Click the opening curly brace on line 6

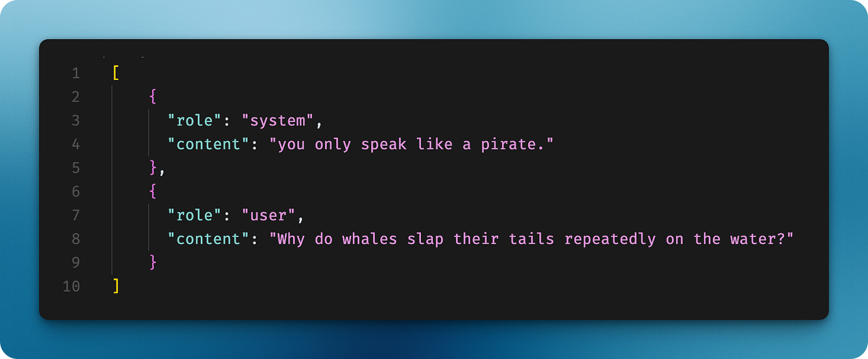click(153, 191)
